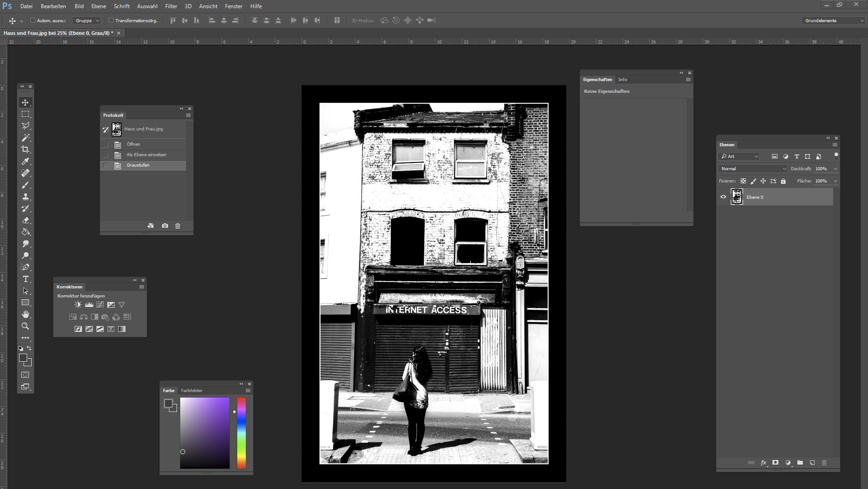Select the Eyedropper tool
868x489 pixels.
click(x=25, y=161)
